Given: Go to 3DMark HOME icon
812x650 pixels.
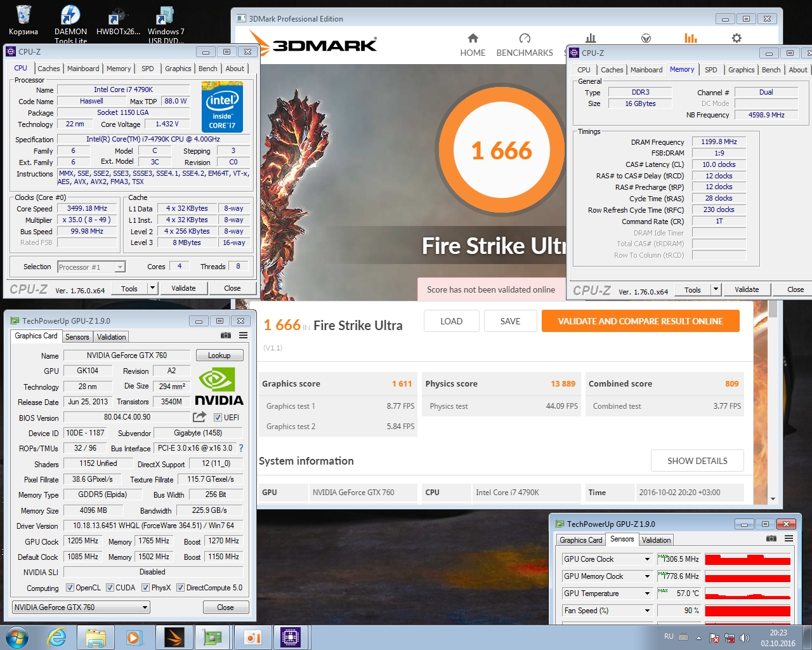Looking at the screenshot, I should tap(473, 45).
